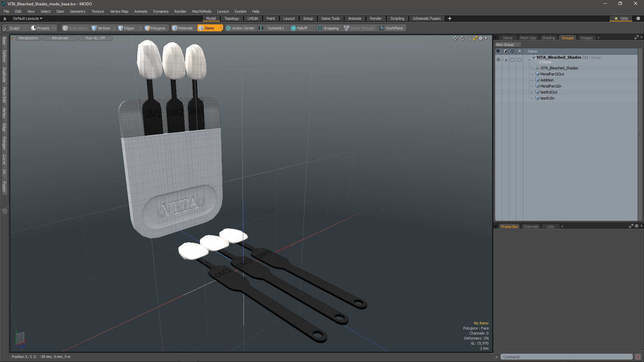Open the Render menu
Viewport: 644px width, 362px height.
pyautogui.click(x=180, y=11)
